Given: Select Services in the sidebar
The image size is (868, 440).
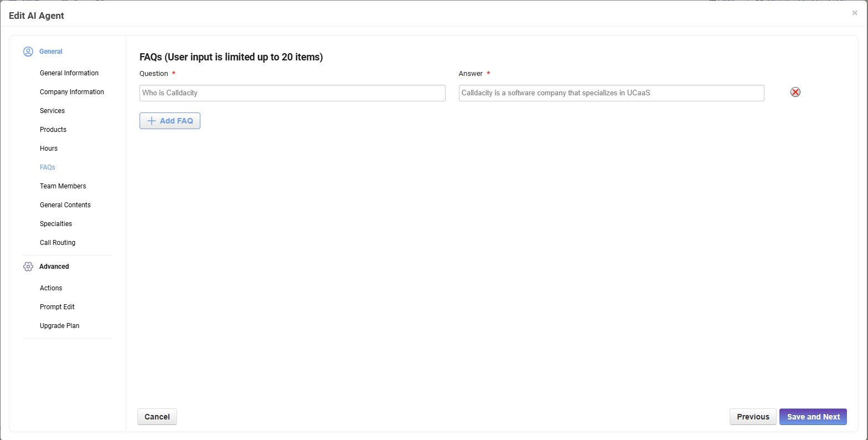Looking at the screenshot, I should click(52, 111).
